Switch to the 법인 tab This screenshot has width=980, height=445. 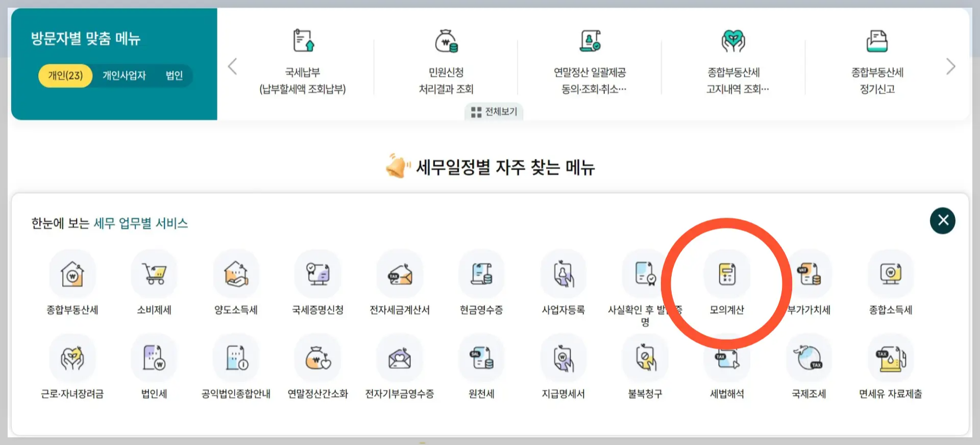174,76
